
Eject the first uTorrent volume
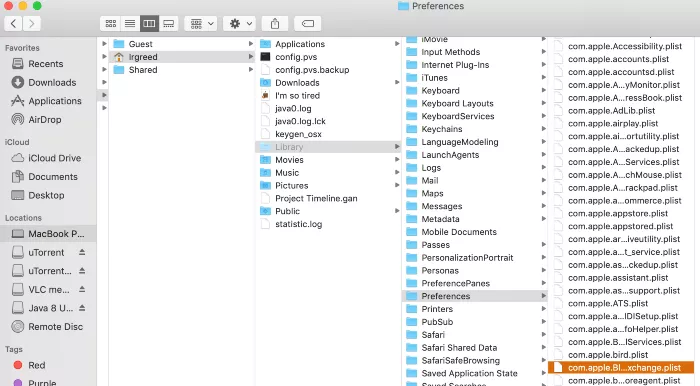click(x=82, y=252)
